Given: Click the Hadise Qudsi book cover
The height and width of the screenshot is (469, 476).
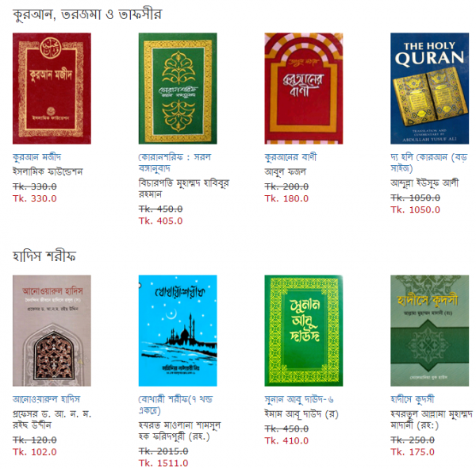Looking at the screenshot, I should click(x=429, y=331).
